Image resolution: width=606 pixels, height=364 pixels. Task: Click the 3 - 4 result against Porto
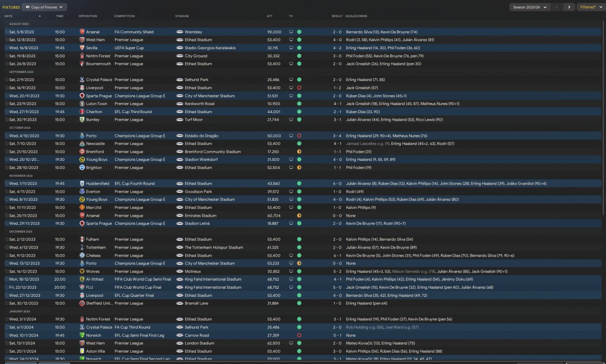[337, 136]
